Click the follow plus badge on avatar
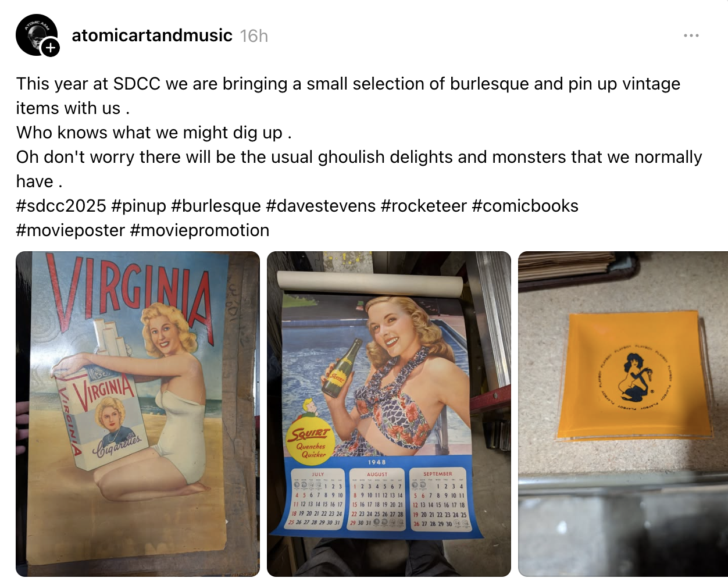Screen dimensions: 728x585 51,48
